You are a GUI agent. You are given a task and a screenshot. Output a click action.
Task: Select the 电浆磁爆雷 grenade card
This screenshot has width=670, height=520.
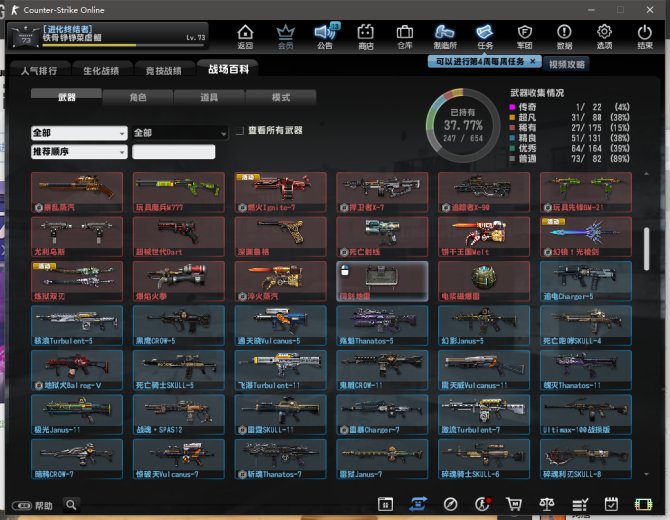[x=484, y=281]
